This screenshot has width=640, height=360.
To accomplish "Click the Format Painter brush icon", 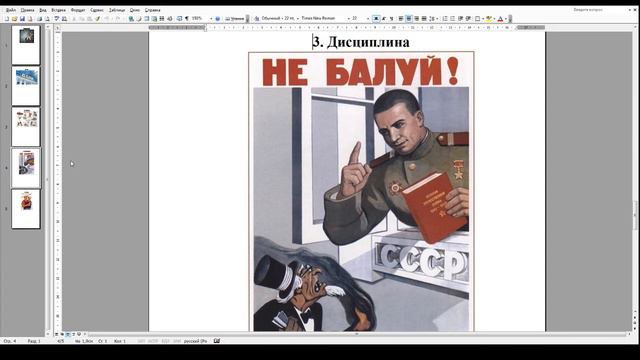I will click(x=98, y=18).
